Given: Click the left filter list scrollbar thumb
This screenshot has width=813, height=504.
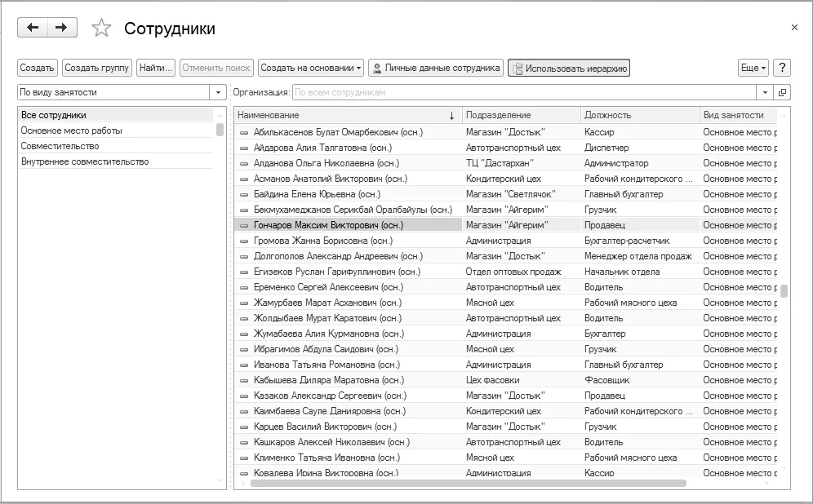Looking at the screenshot, I should click(x=220, y=130).
